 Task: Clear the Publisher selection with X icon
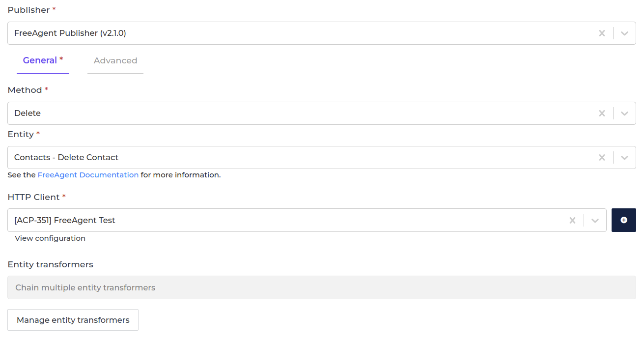602,33
